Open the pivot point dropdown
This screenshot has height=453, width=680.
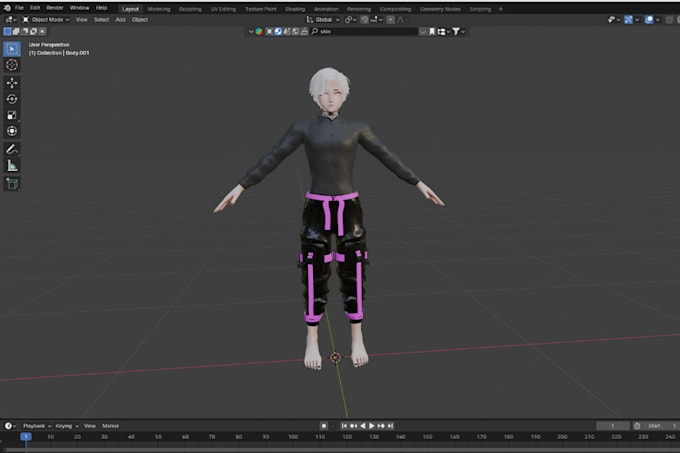[x=350, y=20]
